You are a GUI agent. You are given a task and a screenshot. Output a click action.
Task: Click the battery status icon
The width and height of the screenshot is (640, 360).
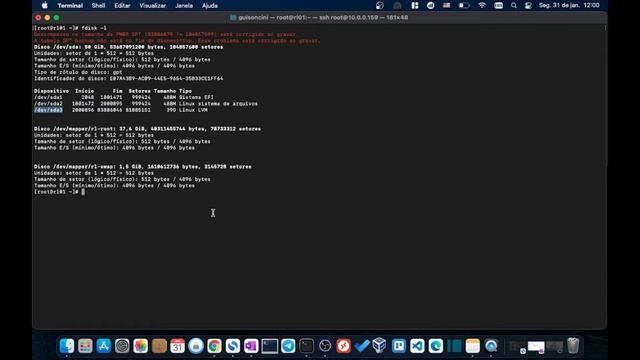[464, 6]
